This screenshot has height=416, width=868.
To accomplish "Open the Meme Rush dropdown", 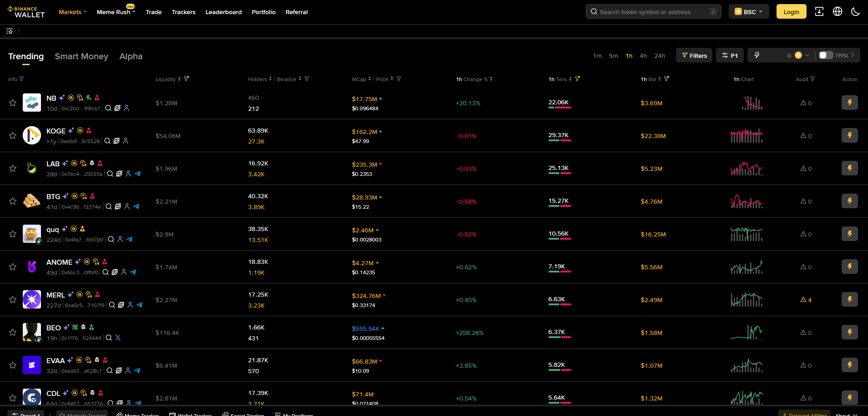I will click(114, 12).
